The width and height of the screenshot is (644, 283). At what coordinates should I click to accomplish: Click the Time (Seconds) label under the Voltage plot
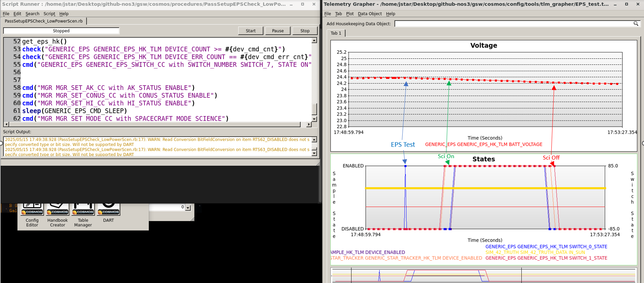pos(485,138)
